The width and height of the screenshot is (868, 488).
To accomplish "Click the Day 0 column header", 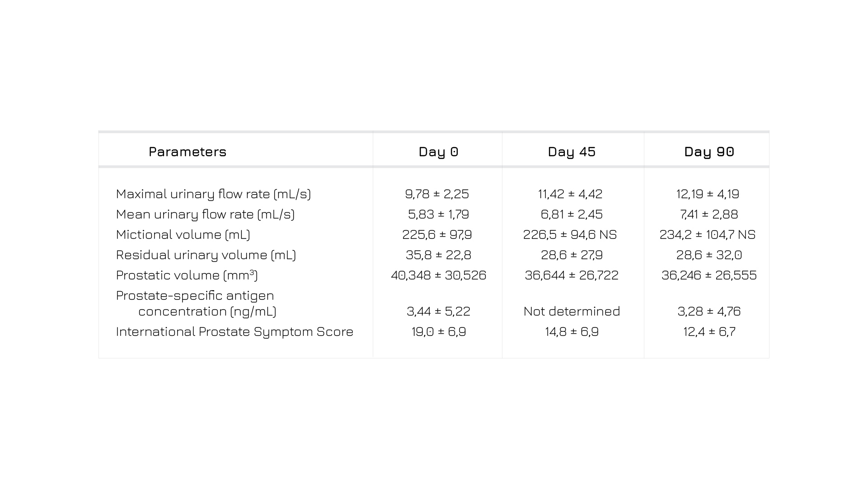I will click(x=438, y=152).
